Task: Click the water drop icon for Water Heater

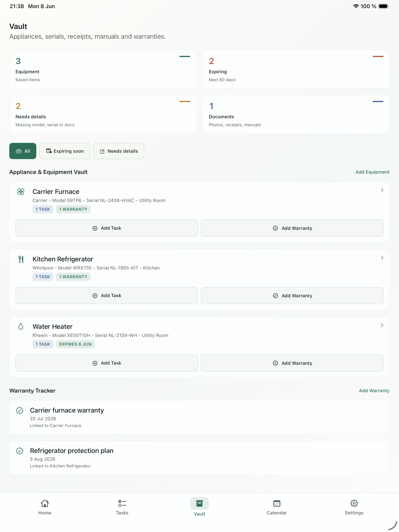Action: [21, 326]
